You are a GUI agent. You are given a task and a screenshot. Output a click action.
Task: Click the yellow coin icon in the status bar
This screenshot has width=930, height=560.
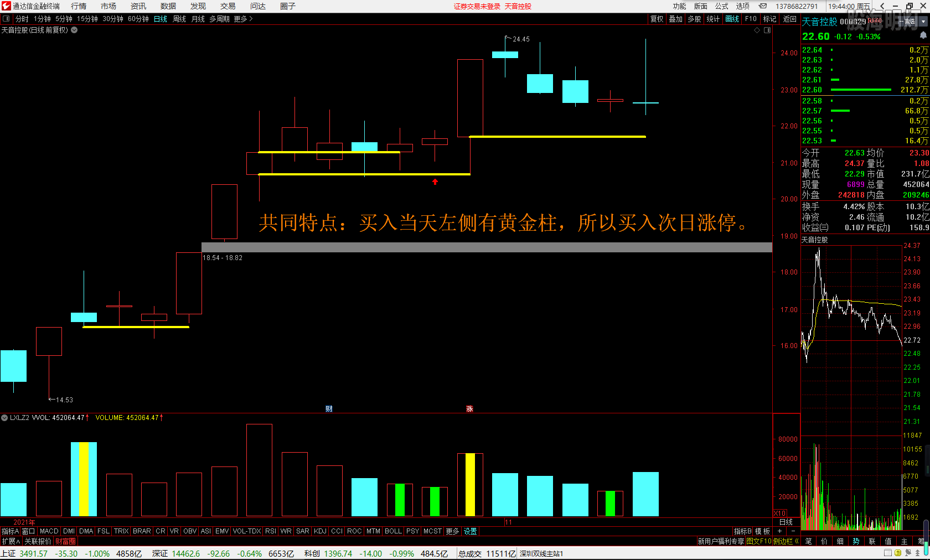(x=898, y=553)
